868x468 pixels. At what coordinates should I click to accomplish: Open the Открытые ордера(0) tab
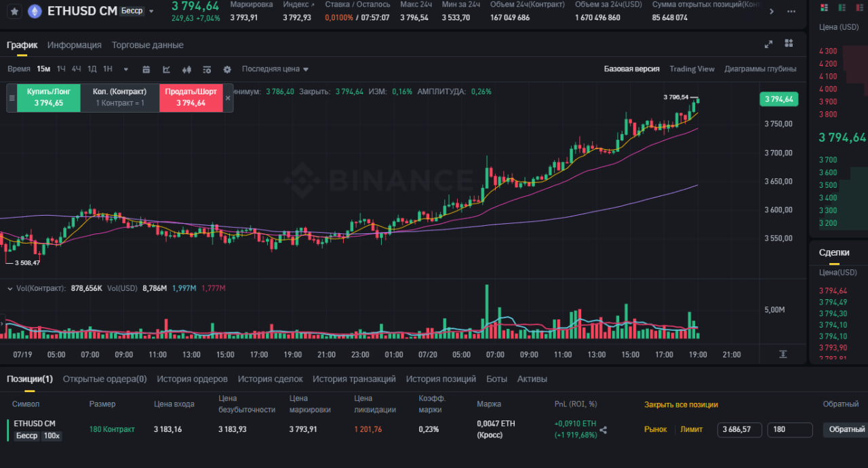point(104,379)
